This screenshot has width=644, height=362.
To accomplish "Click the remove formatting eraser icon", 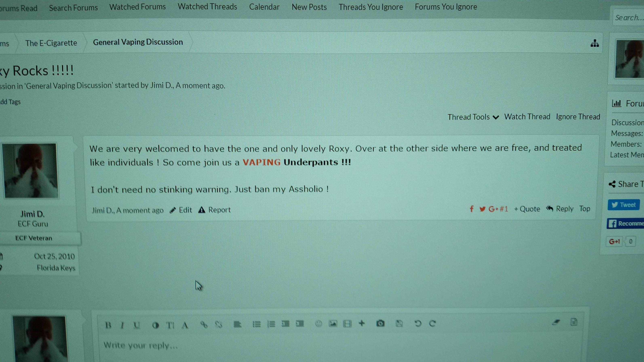I will point(556,322).
